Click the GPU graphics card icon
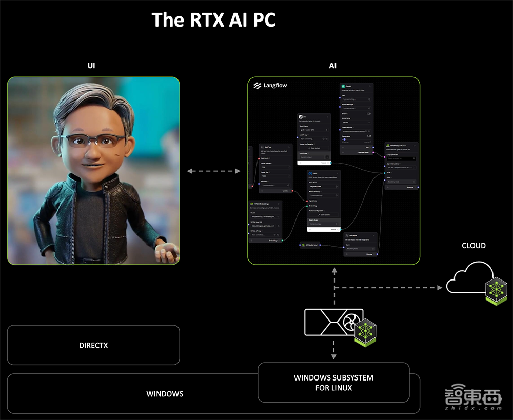The image size is (513, 420). 333,322
